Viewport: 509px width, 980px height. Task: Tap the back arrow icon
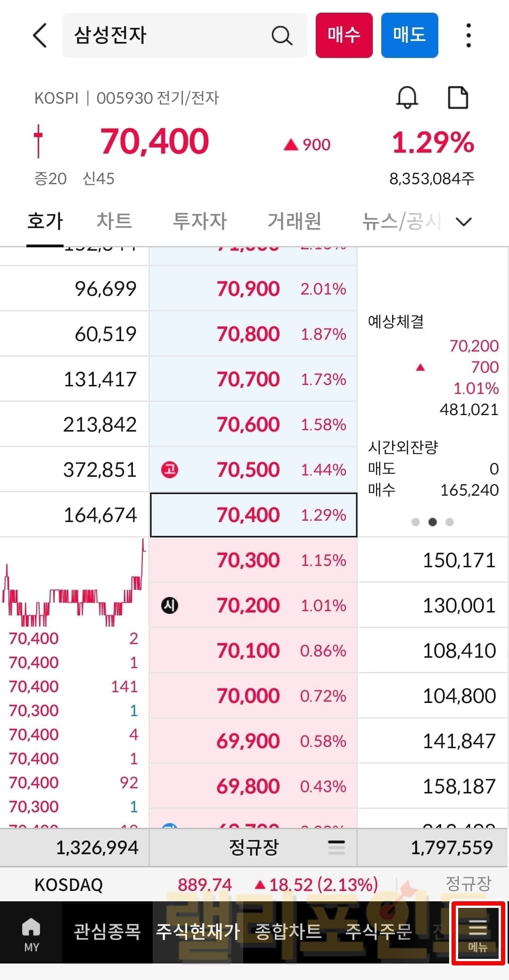[41, 36]
